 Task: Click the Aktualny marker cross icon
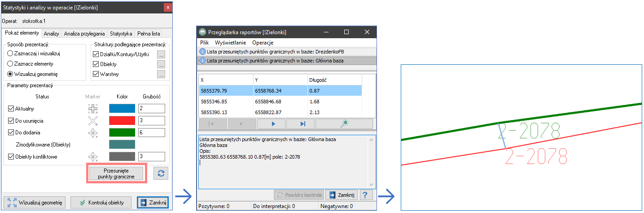point(92,109)
